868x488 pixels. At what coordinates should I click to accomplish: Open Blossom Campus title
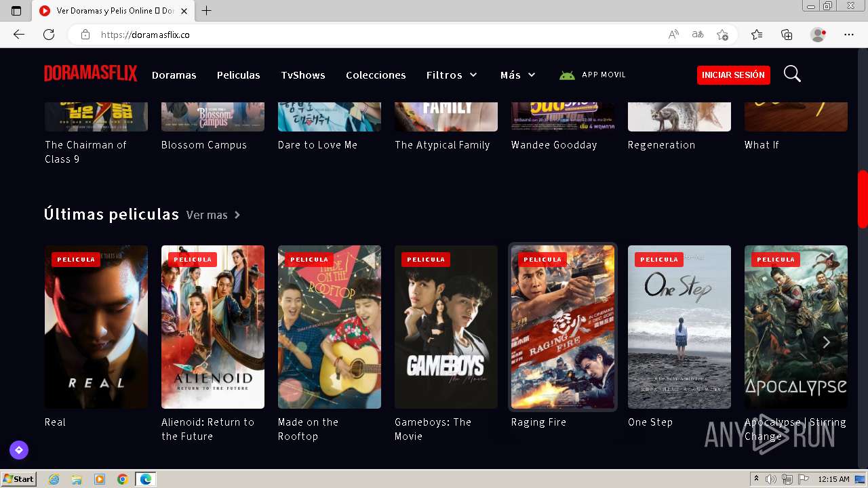[204, 145]
